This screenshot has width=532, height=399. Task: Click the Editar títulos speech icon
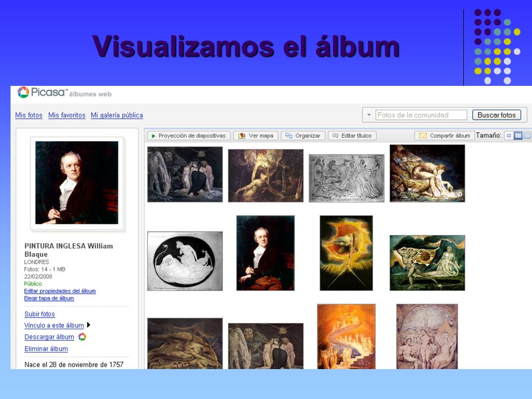pyautogui.click(x=335, y=136)
